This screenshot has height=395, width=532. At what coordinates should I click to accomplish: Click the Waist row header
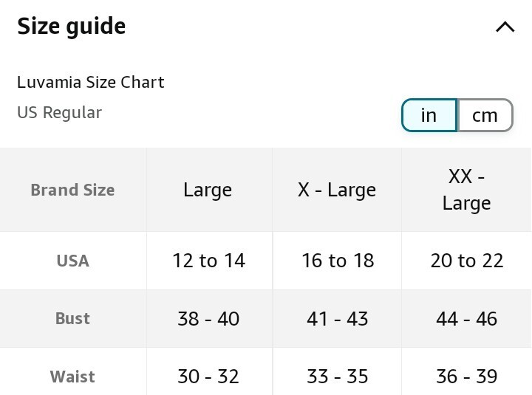tap(72, 377)
